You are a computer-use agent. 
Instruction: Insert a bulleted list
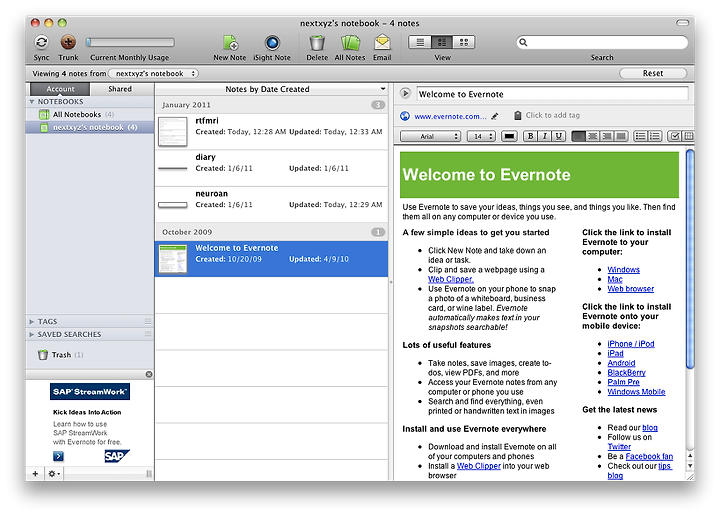tap(640, 136)
